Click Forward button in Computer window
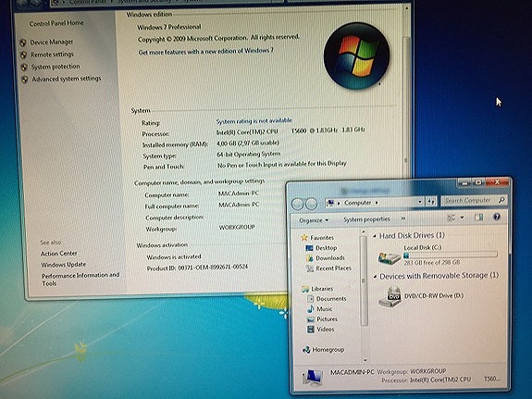532x399 pixels. tap(312, 204)
